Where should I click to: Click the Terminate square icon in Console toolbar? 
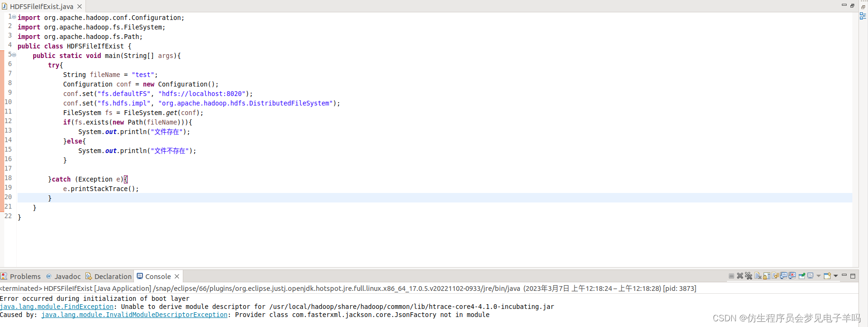click(731, 276)
